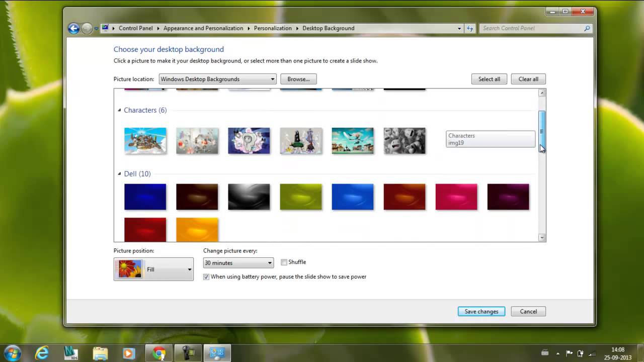Screen dimensions: 644x362
Task: Open the Picture location dropdown
Action: (x=218, y=79)
